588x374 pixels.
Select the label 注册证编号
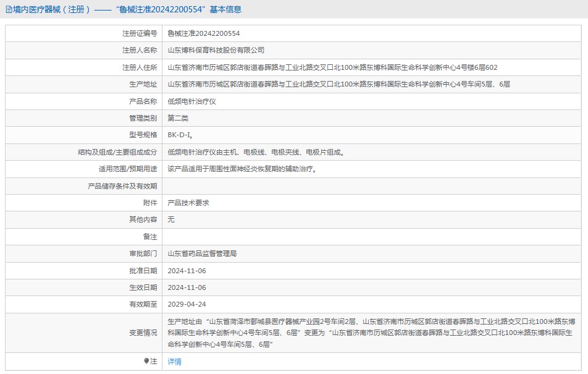140,33
